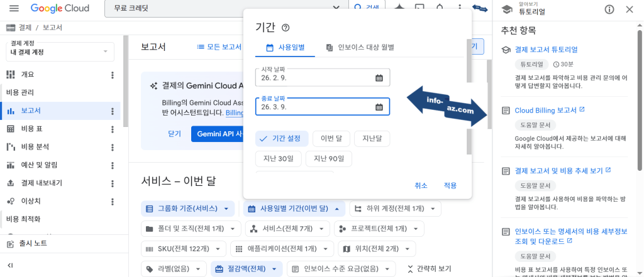
Task: Click 취소 in the period dialog
Action: 421,185
